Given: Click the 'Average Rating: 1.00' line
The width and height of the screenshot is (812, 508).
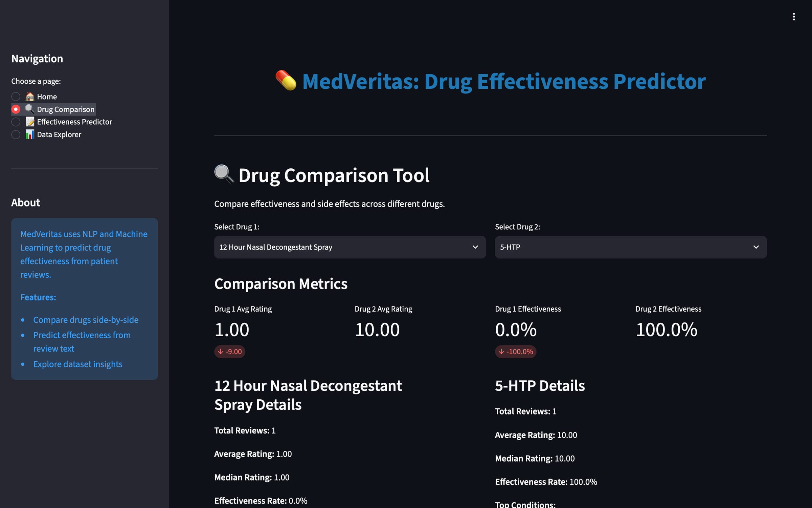Looking at the screenshot, I should tap(253, 454).
